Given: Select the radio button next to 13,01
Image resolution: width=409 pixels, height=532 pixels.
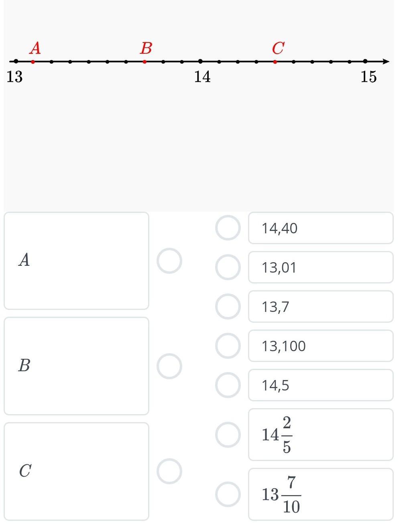Looking at the screenshot, I should pyautogui.click(x=228, y=267).
